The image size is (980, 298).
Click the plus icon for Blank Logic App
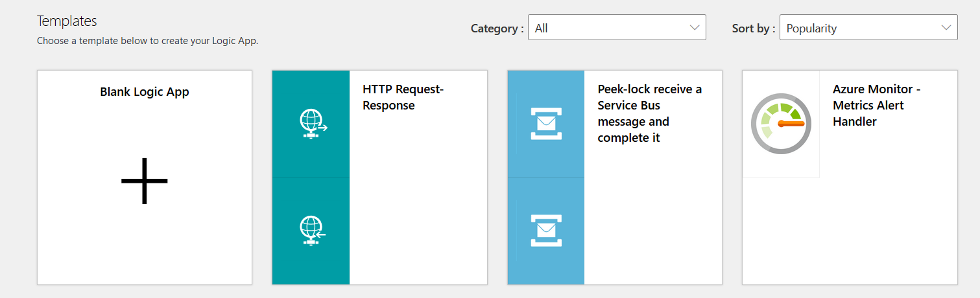144,181
